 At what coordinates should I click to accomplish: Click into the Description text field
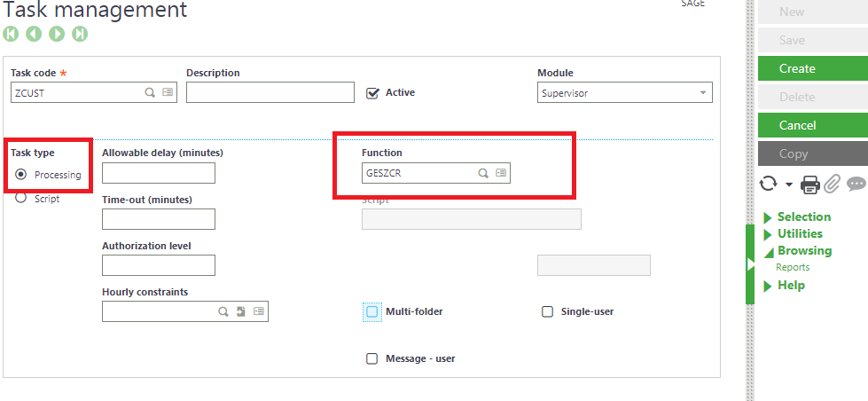(x=270, y=92)
